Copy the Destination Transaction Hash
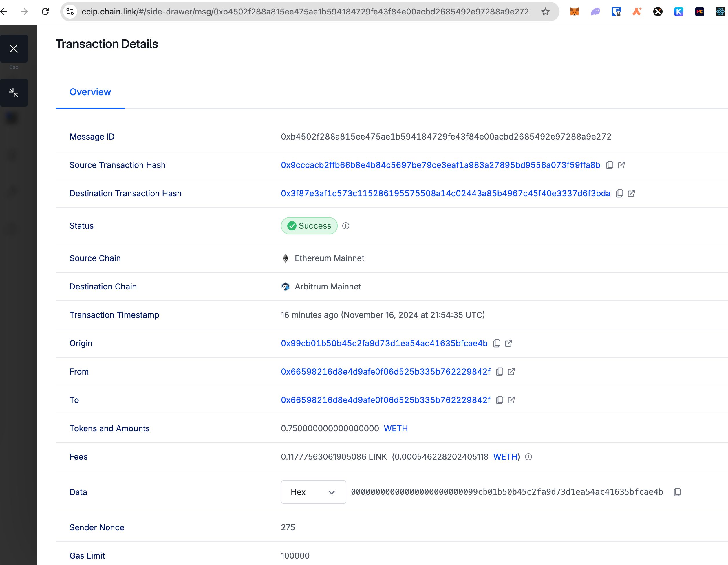The height and width of the screenshot is (565, 728). tap(620, 193)
